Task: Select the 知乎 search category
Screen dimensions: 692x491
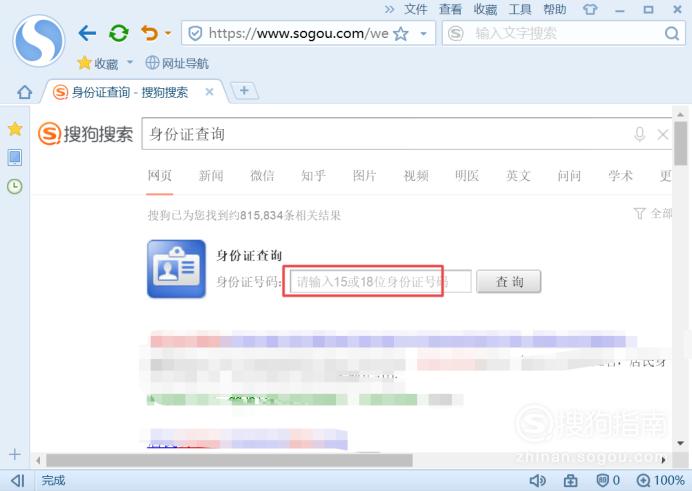Action: 313,176
